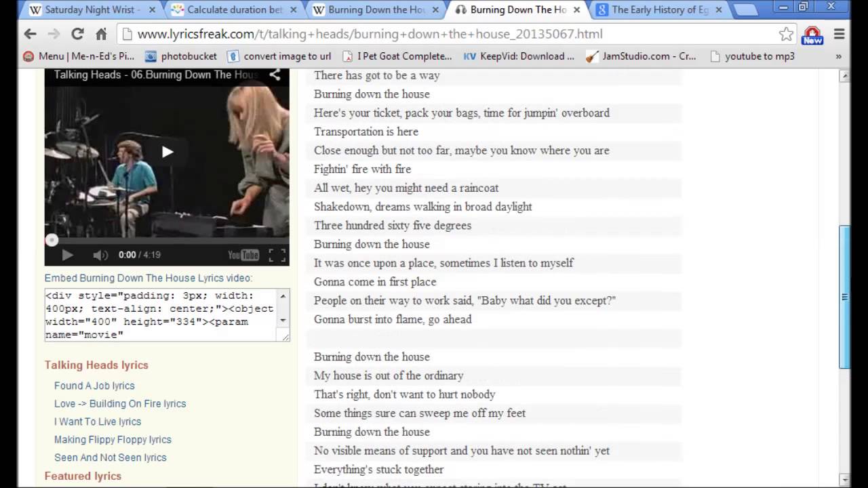Open the KeepVid Download bookmark

(519, 56)
